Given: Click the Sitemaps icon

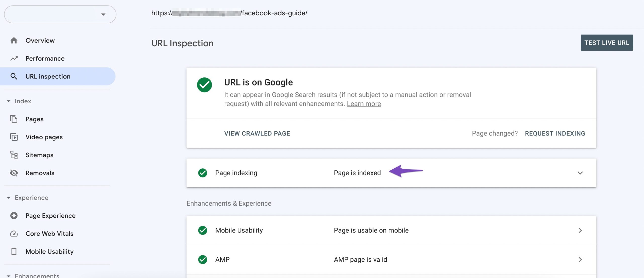Looking at the screenshot, I should pyautogui.click(x=13, y=155).
